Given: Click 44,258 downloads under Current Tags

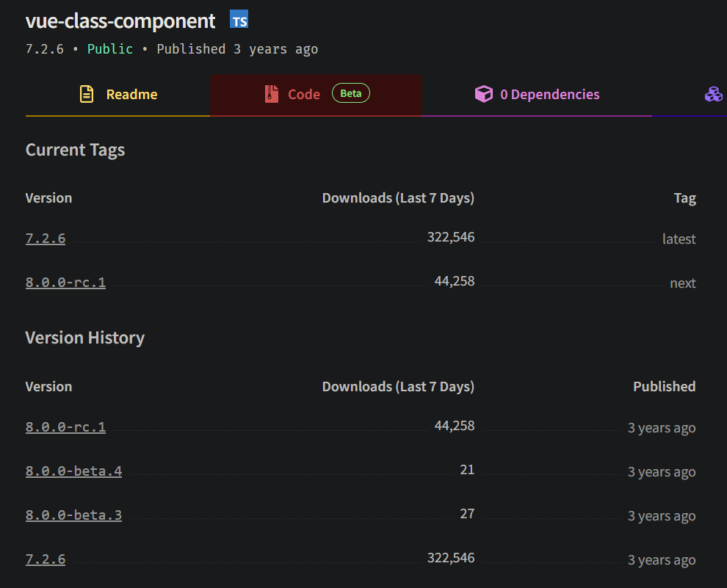Looking at the screenshot, I should pos(455,281).
